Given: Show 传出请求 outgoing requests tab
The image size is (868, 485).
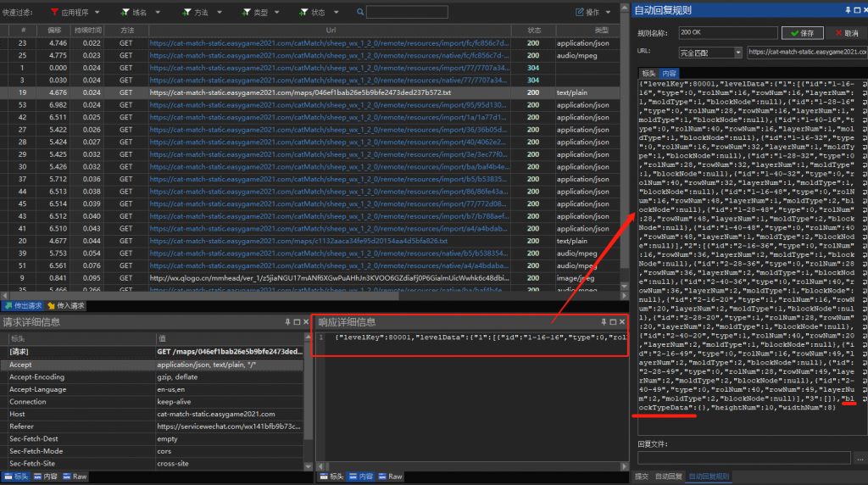Looking at the screenshot, I should [23, 305].
